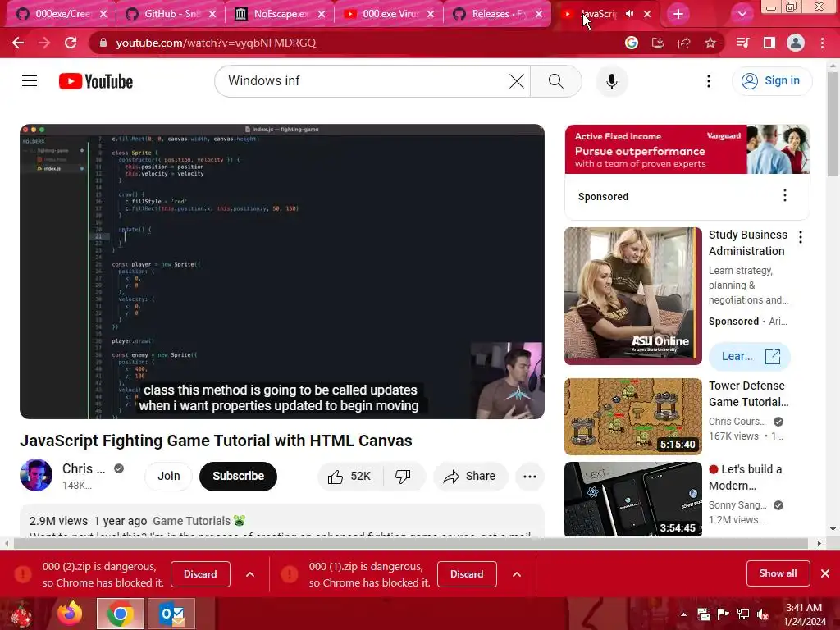Open the Action Center flag icon

tap(724, 614)
